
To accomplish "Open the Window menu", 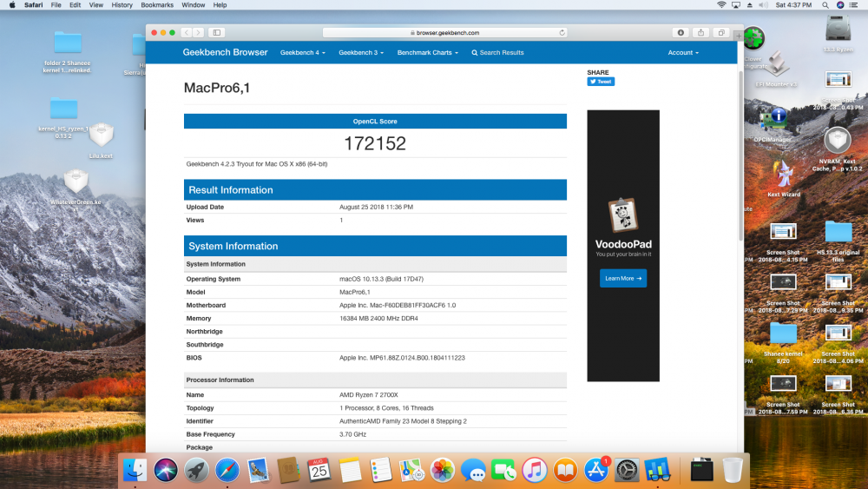I will coord(194,5).
